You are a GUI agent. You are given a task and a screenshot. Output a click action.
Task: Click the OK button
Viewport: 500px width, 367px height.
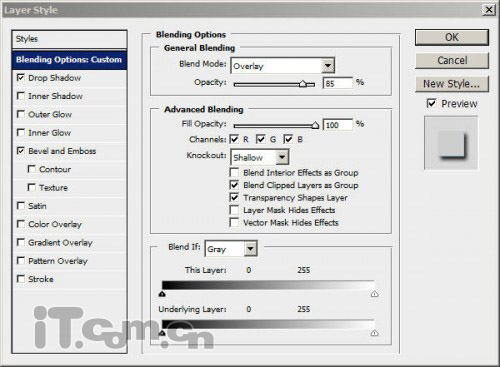tap(452, 37)
